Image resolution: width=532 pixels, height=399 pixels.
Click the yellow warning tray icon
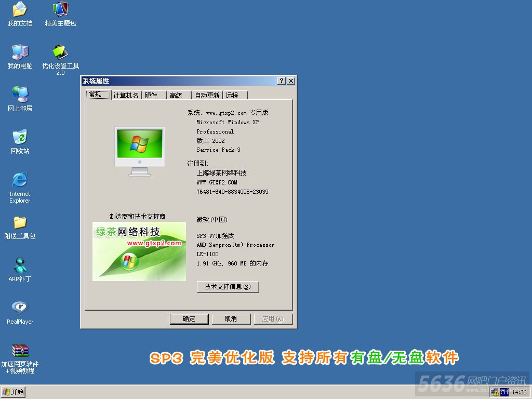pos(496,393)
